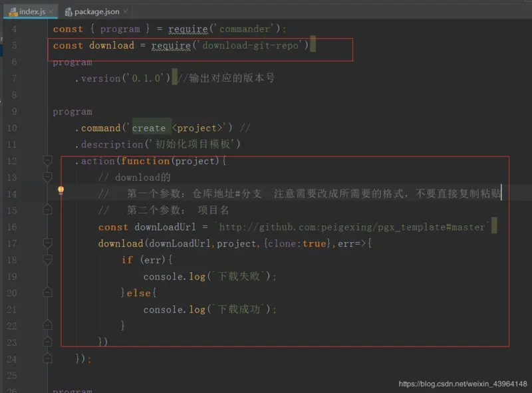Toggle the fold marker on line 20
The height and width of the screenshot is (393, 532).
pos(47,293)
